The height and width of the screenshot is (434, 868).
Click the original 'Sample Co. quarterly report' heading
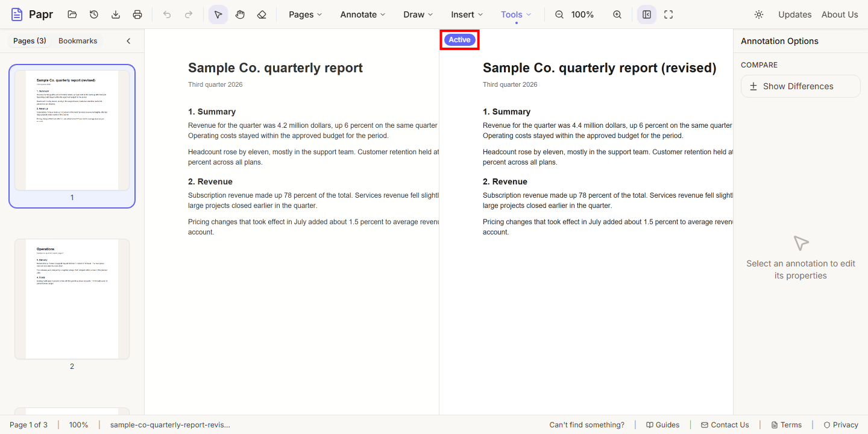(x=275, y=68)
